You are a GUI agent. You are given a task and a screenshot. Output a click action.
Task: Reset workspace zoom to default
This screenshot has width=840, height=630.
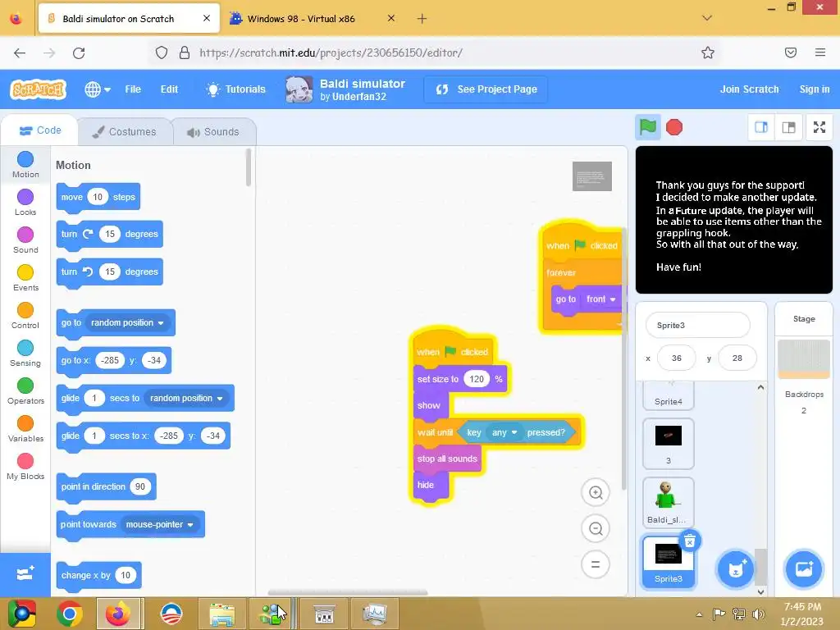(x=596, y=564)
